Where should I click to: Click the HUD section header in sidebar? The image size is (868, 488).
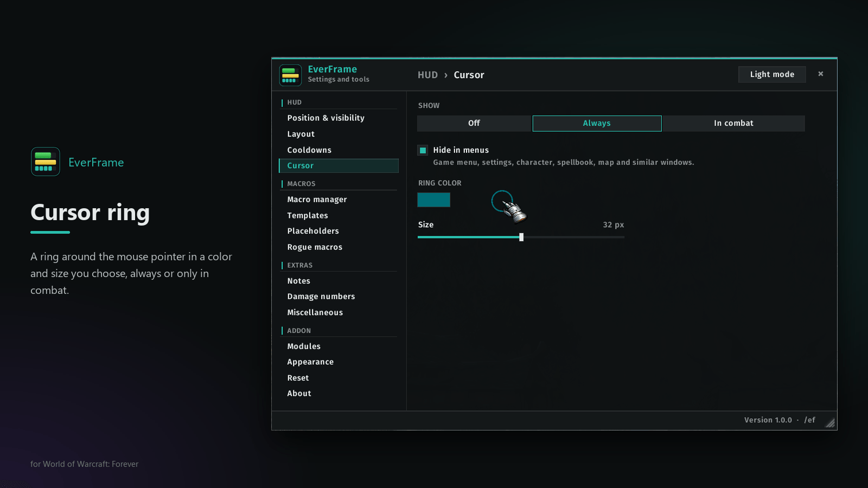pos(294,102)
